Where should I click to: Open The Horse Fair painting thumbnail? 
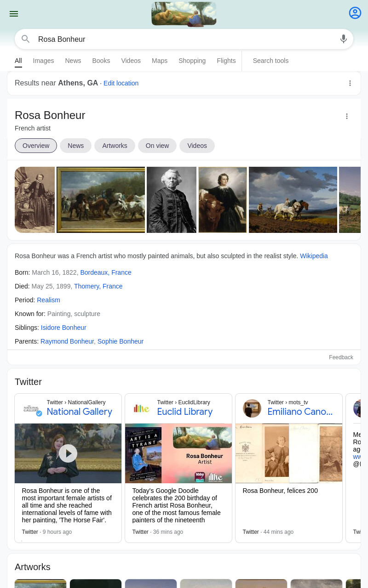point(101,200)
